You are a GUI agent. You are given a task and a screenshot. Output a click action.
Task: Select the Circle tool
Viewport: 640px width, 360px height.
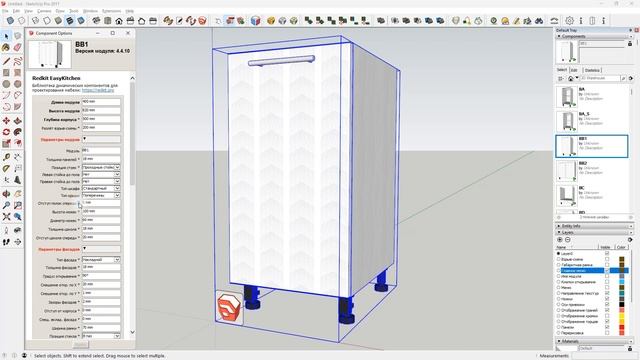6,84
